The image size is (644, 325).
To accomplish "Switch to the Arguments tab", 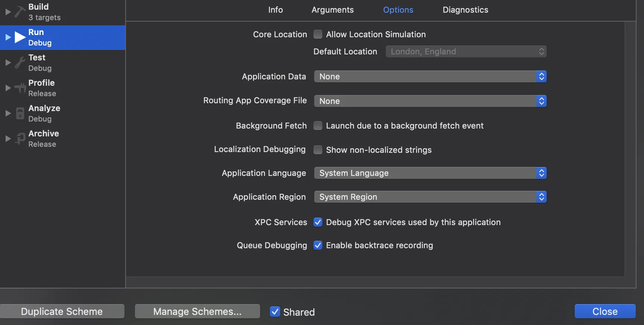I will click(x=332, y=10).
